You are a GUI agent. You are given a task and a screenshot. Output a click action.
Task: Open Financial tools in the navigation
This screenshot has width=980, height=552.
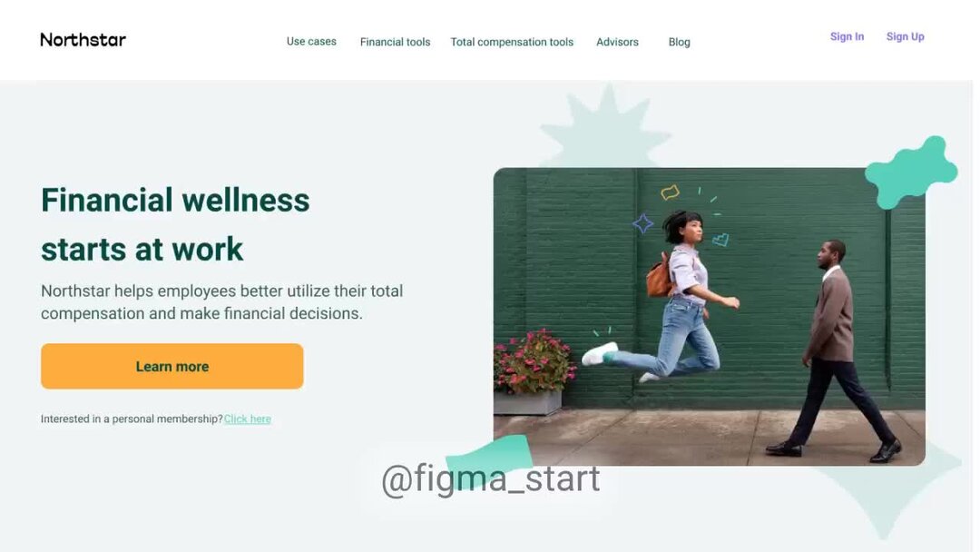(395, 42)
